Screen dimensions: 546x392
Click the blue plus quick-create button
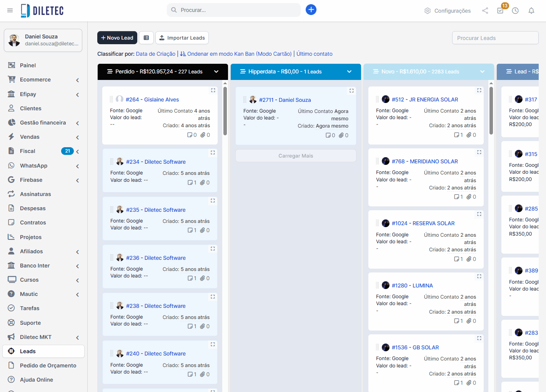point(311,9)
